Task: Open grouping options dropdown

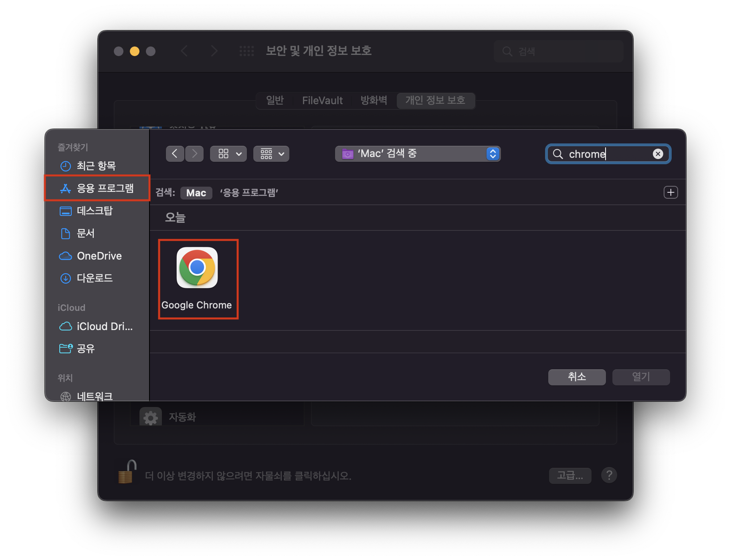Action: click(x=271, y=154)
